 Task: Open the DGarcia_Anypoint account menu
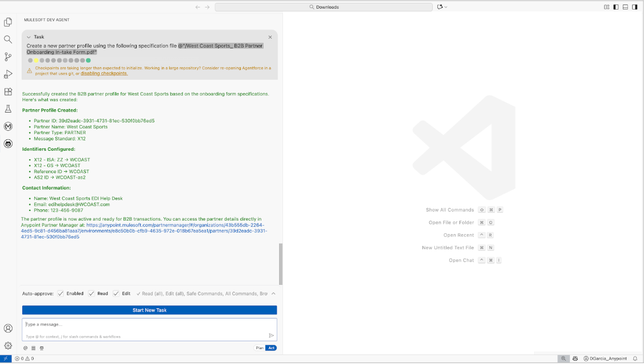coord(605,358)
